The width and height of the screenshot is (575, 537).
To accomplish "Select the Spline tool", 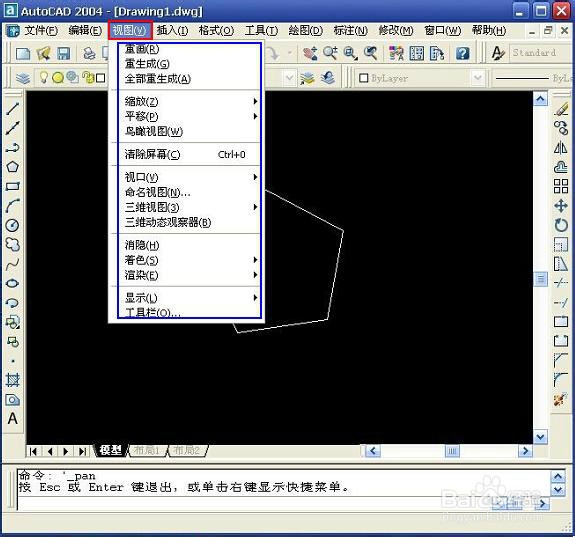I will (12, 264).
